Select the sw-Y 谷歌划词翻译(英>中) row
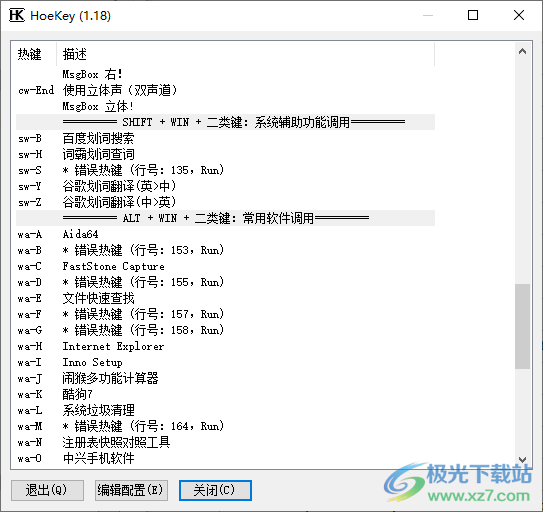The width and height of the screenshot is (543, 512). coord(225,186)
